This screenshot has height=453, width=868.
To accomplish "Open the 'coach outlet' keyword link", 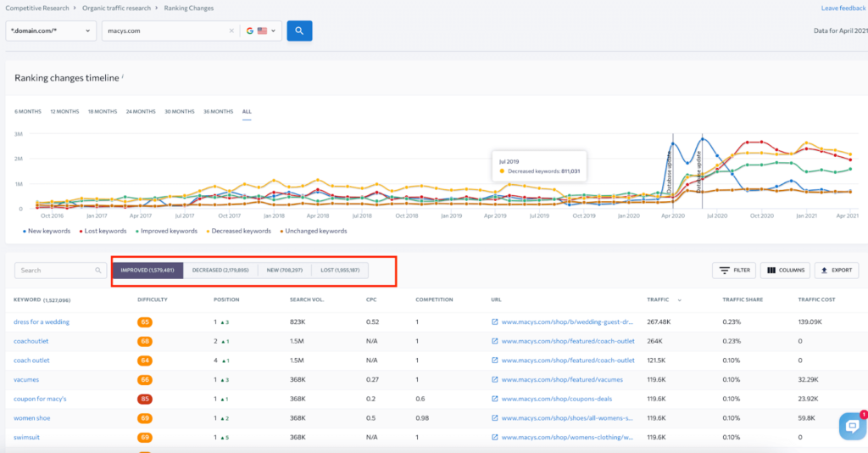I will pyautogui.click(x=31, y=361).
